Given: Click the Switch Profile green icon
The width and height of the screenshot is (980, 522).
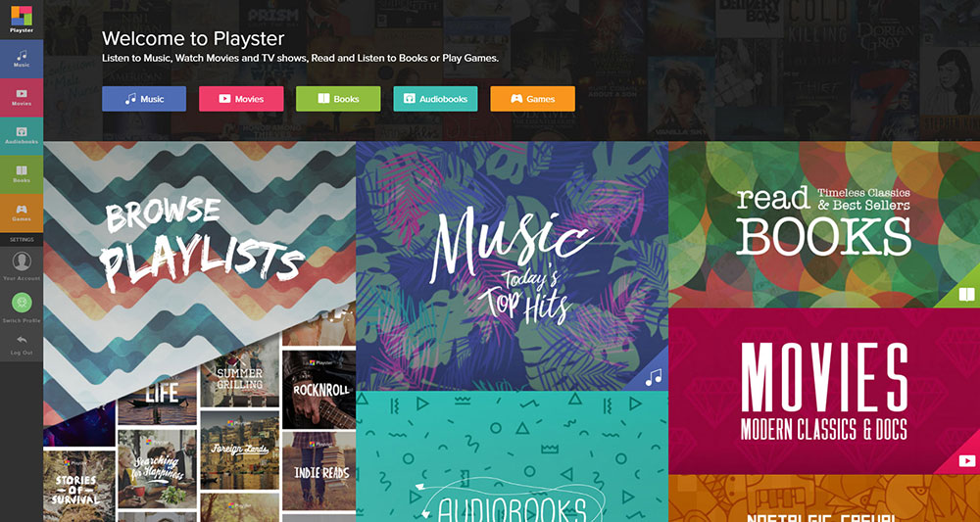Looking at the screenshot, I should (x=22, y=303).
